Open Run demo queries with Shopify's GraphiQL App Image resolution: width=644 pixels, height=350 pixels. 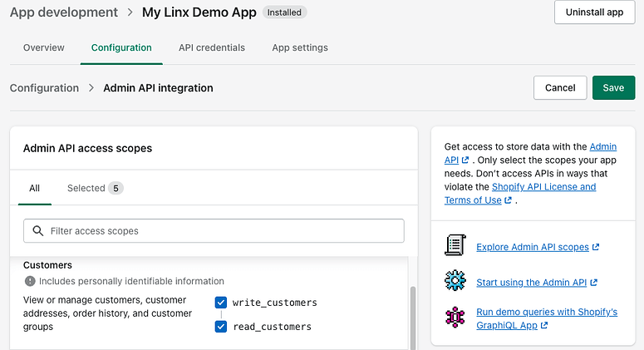(547, 318)
